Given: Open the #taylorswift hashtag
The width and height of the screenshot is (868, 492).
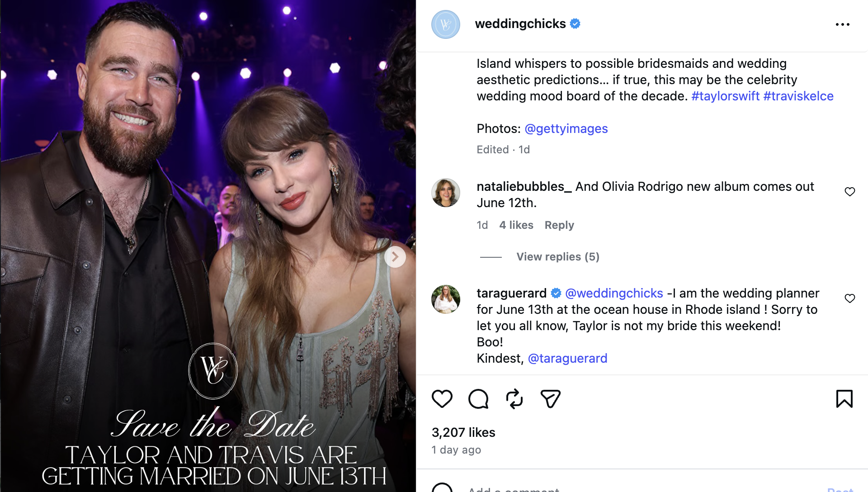Looking at the screenshot, I should tap(724, 96).
